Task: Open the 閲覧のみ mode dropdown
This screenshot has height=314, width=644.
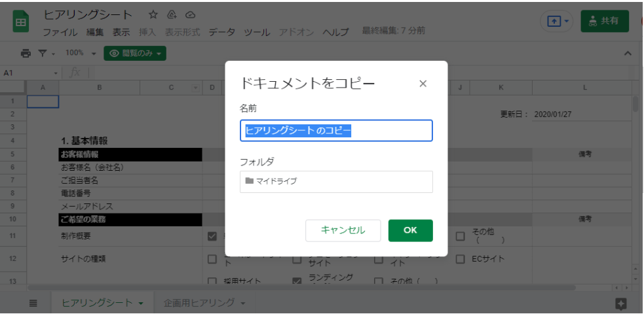Action: point(135,53)
